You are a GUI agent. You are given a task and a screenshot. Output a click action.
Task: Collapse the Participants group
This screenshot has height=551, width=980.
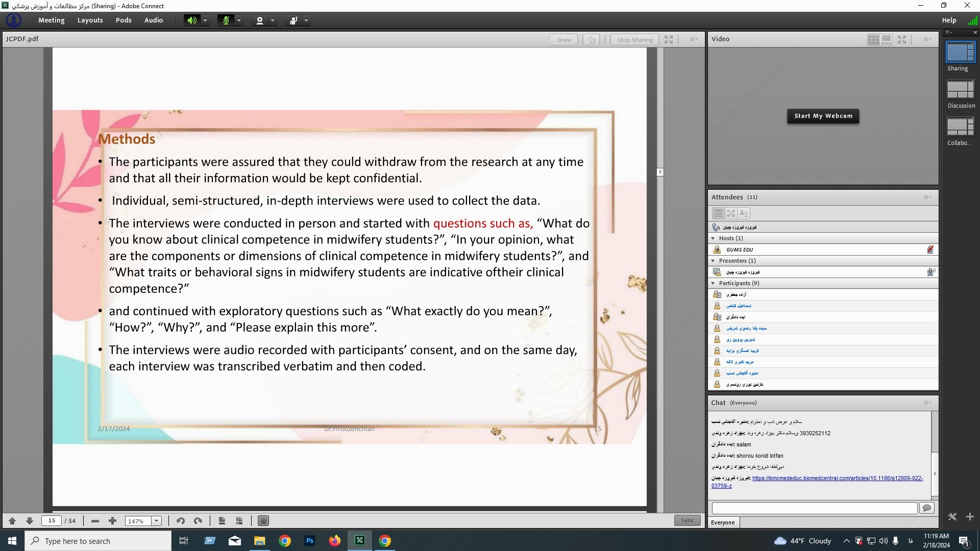coord(713,283)
